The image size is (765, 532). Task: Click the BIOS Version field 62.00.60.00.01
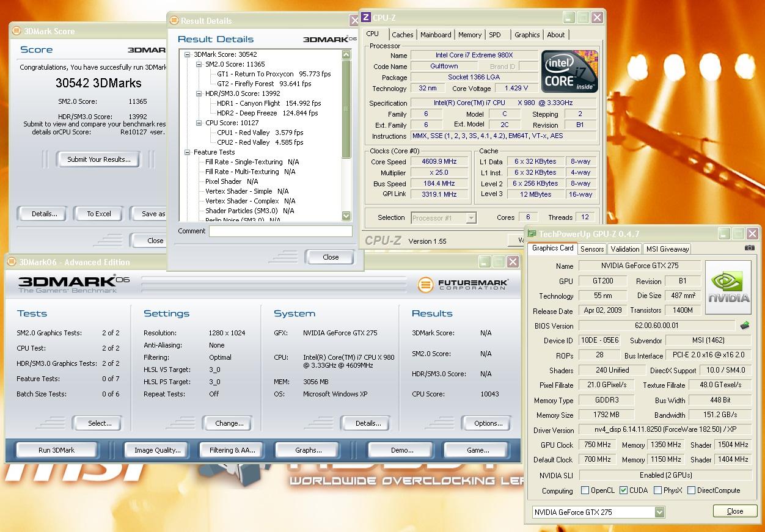(656, 326)
